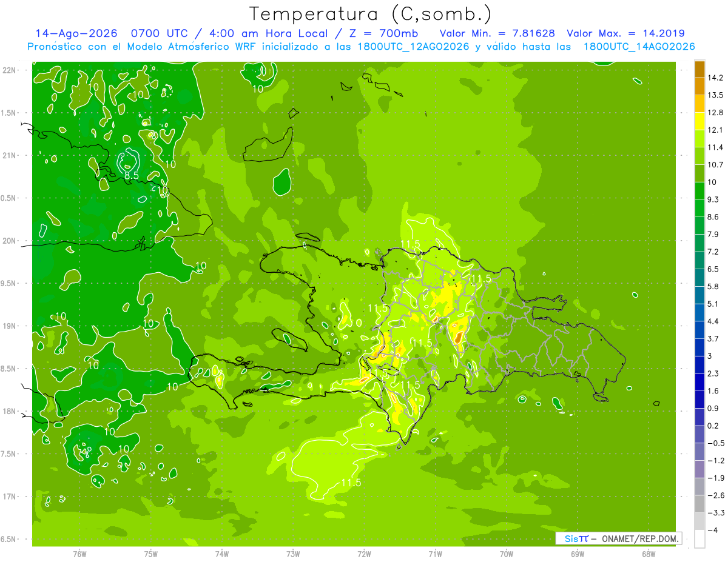
Task: Click the "22N" latitude axis label
Action: (10, 70)
